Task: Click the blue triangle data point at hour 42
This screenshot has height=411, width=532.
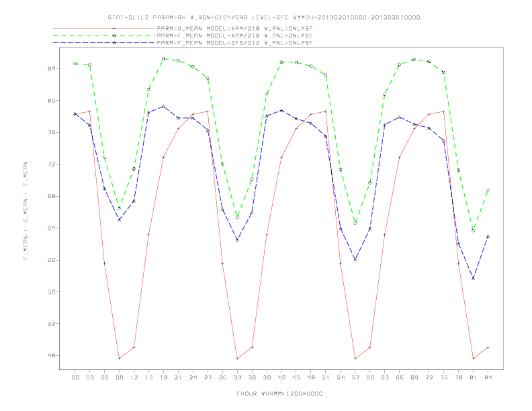Action: 281,111
